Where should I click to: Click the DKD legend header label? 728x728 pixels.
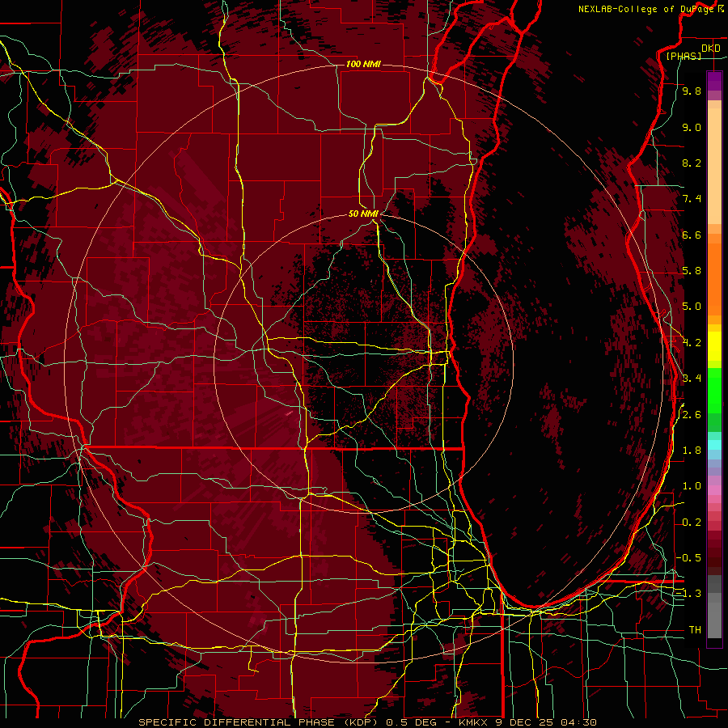(x=711, y=49)
